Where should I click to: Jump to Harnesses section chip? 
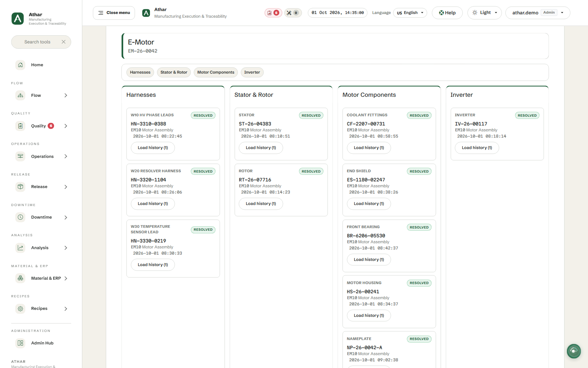coord(140,72)
